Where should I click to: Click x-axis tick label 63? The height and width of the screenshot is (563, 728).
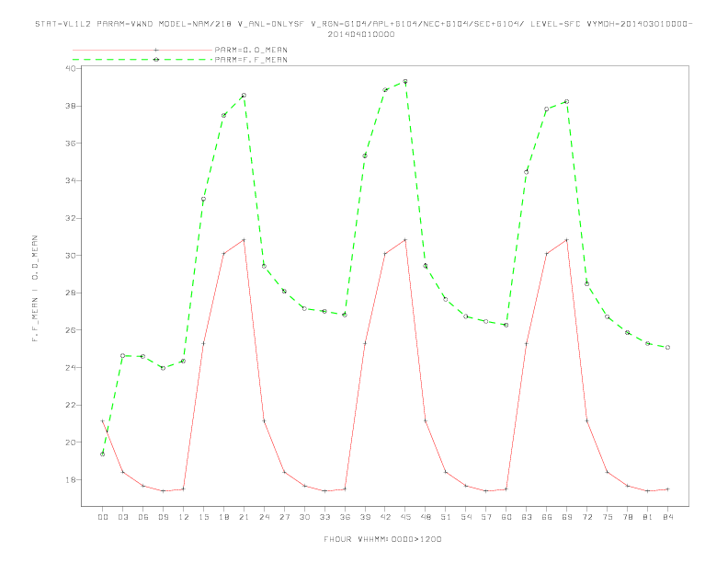(x=527, y=517)
